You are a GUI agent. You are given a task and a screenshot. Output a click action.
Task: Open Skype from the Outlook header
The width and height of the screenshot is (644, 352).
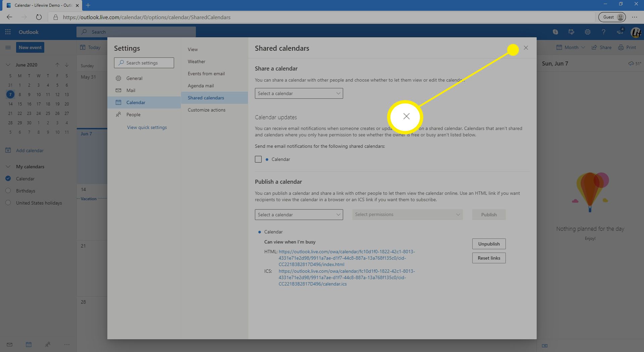tap(555, 32)
